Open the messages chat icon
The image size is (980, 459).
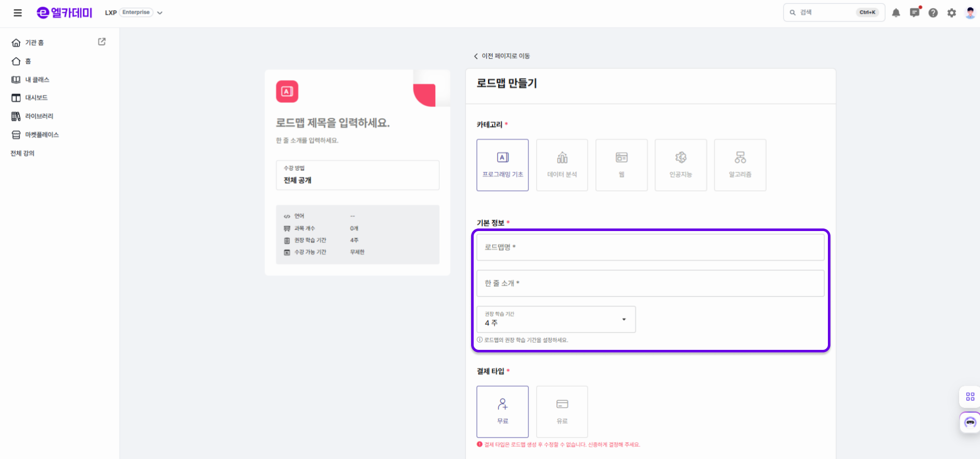tap(914, 13)
